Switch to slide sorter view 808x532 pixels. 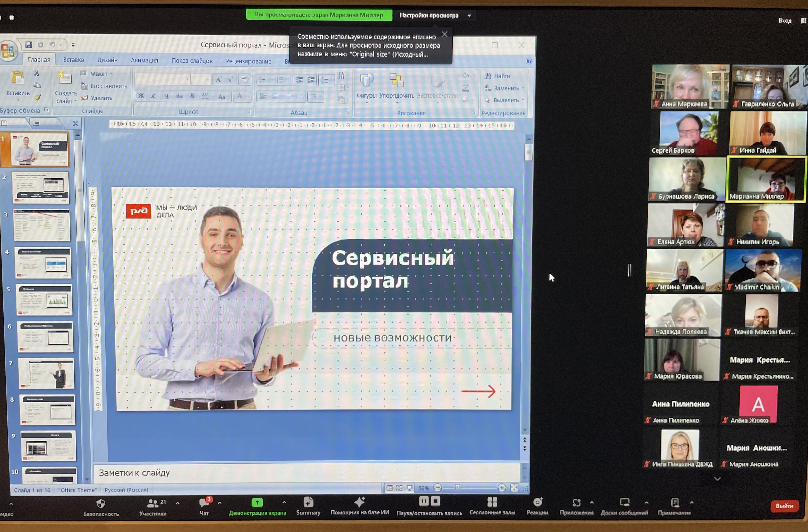pyautogui.click(x=399, y=488)
